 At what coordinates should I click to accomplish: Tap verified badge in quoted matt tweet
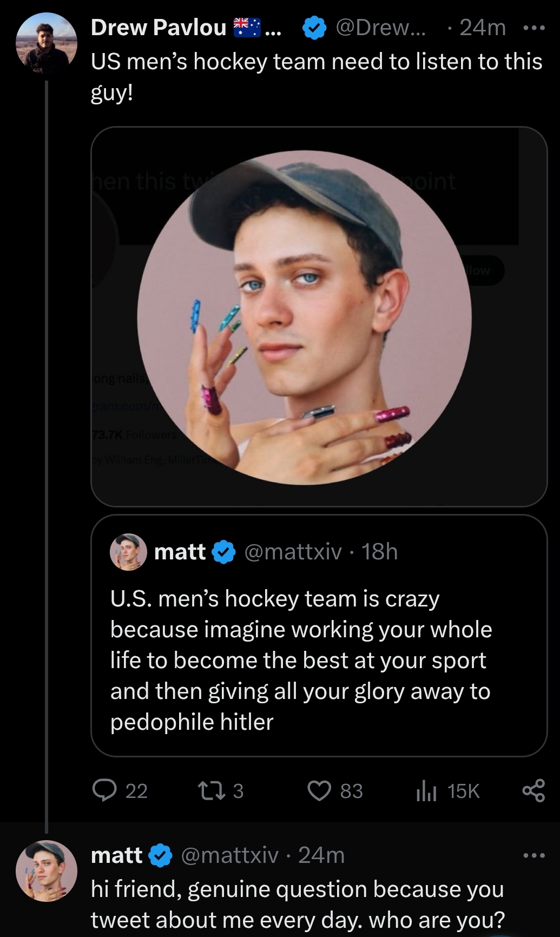223,552
